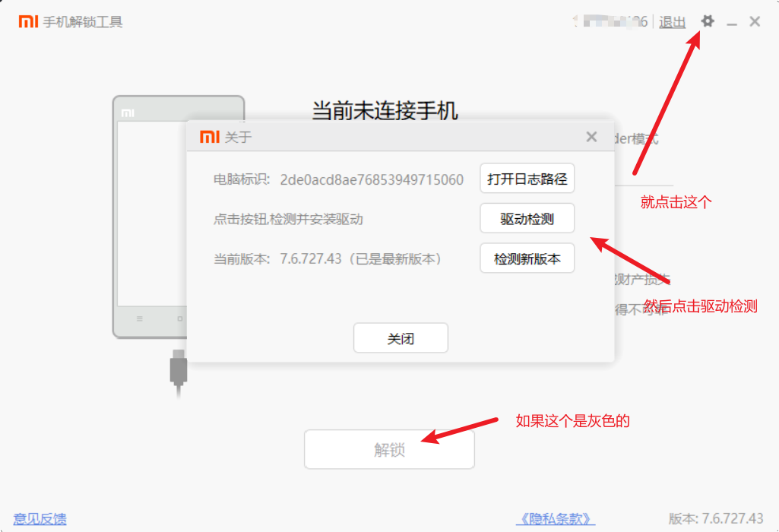The image size is (779, 532).
Task: Open 意见反馈 link
Action: (40, 519)
